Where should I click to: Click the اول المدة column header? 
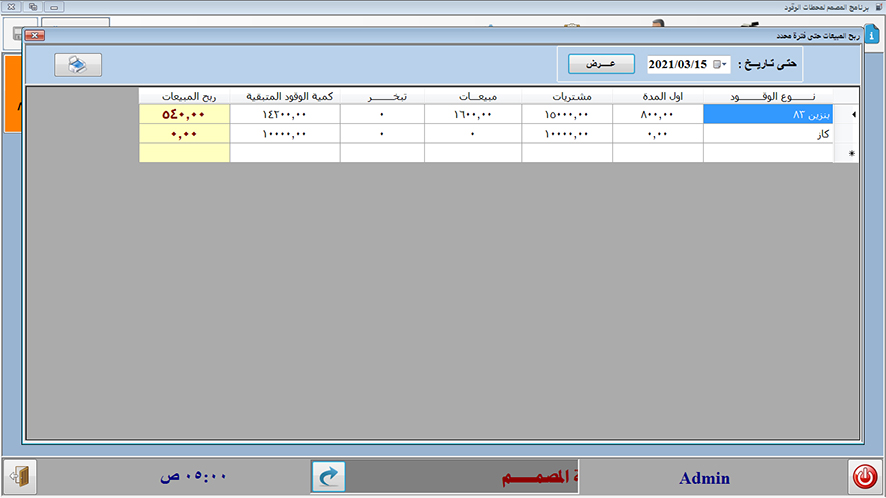pos(657,97)
